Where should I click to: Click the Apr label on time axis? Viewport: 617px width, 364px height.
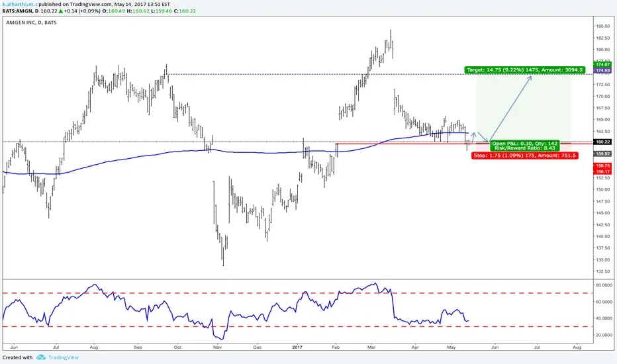[414, 347]
